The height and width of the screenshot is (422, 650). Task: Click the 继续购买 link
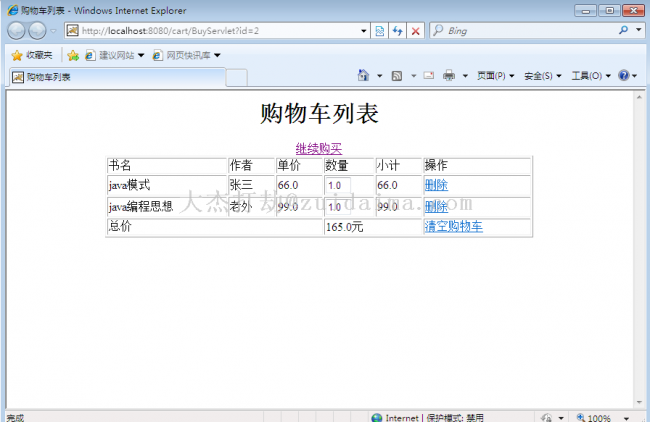318,149
